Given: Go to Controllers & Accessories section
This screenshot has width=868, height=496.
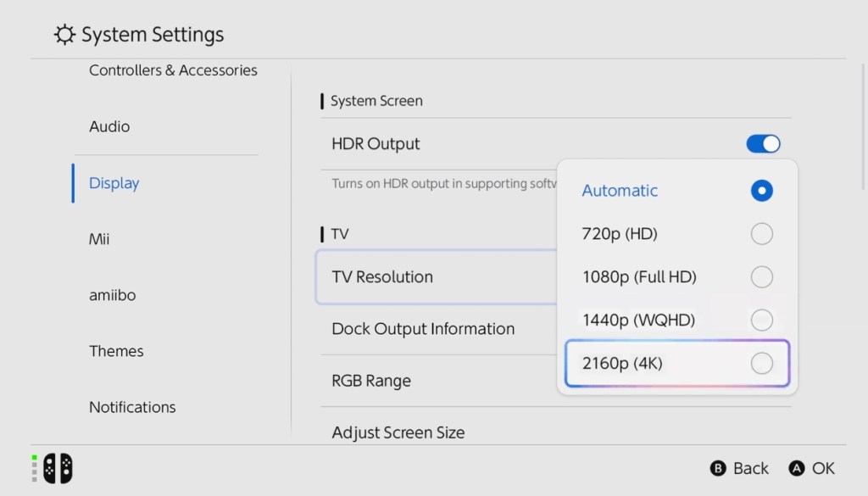Looking at the screenshot, I should [173, 70].
